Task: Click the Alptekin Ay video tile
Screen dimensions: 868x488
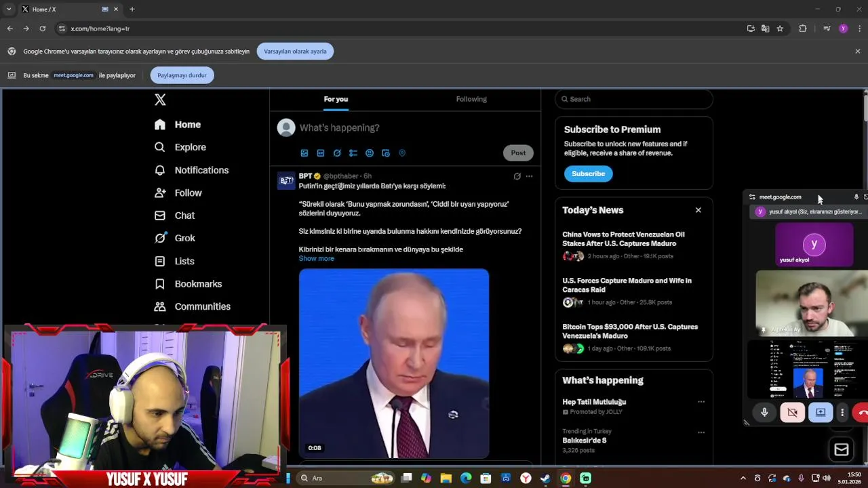Action: (812, 303)
